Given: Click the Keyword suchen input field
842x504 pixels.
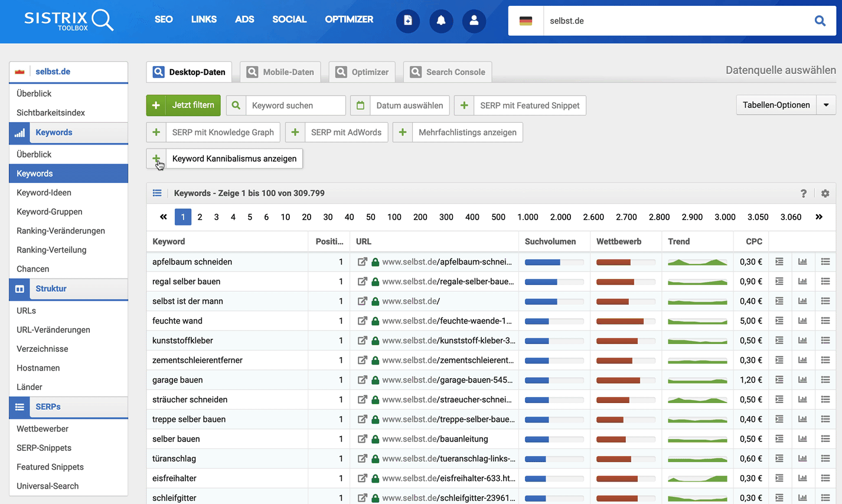Looking at the screenshot, I should tap(295, 106).
